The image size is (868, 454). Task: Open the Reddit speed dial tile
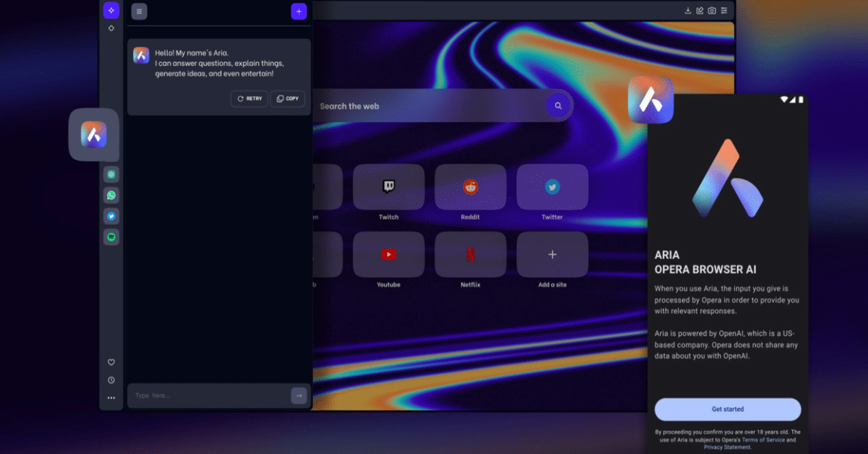point(470,187)
